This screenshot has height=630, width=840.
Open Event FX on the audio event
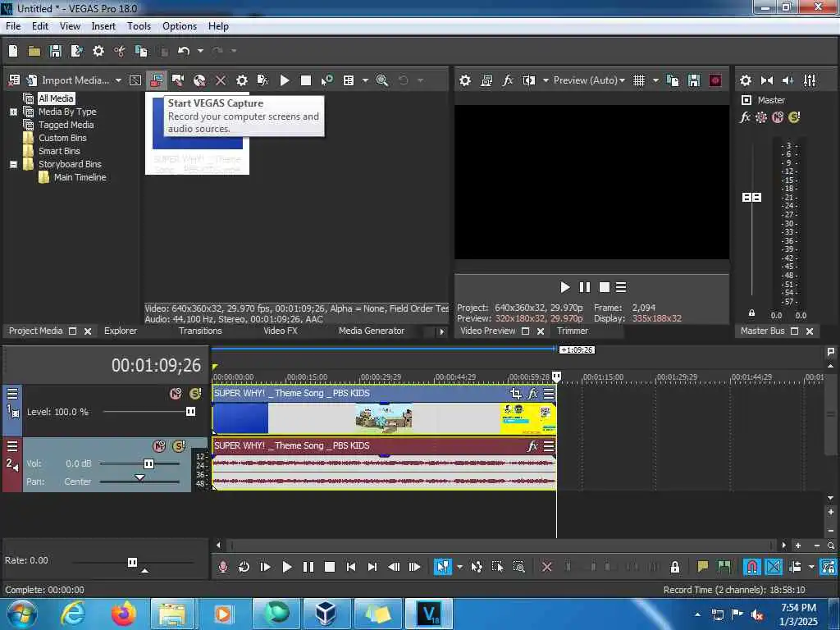tap(532, 445)
